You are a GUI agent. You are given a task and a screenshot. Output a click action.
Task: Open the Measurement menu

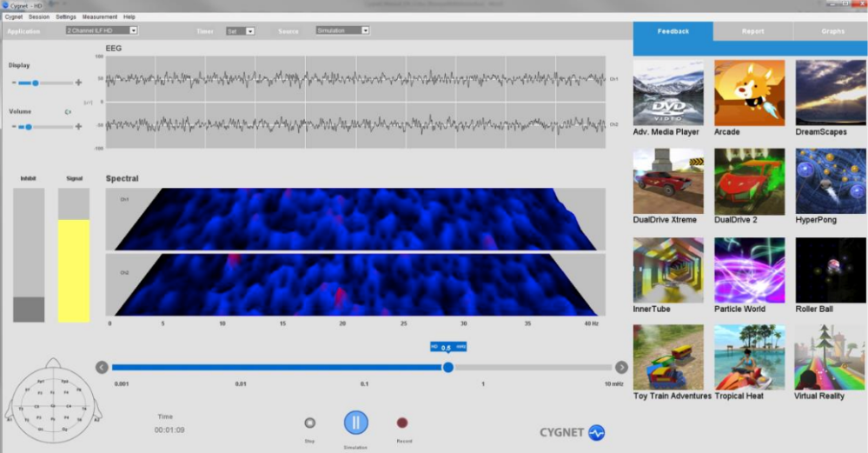click(100, 17)
